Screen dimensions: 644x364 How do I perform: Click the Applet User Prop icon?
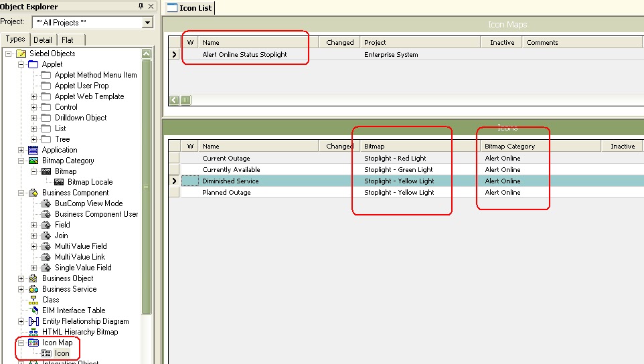[46, 86]
